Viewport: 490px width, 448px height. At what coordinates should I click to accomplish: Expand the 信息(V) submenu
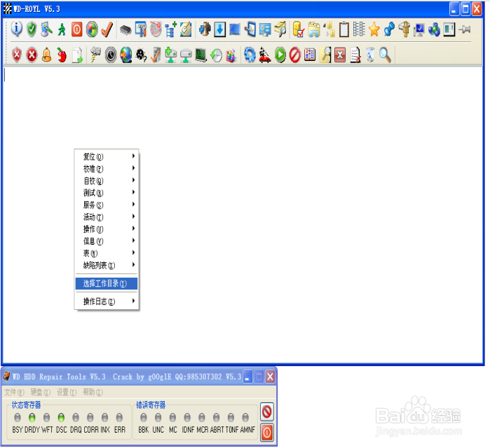point(107,240)
